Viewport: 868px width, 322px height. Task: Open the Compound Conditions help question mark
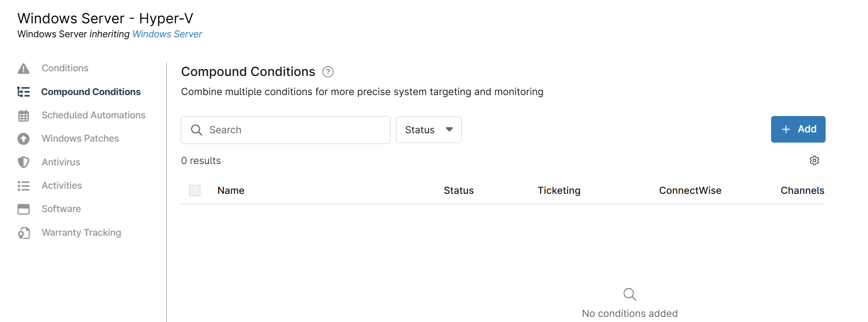tap(328, 72)
